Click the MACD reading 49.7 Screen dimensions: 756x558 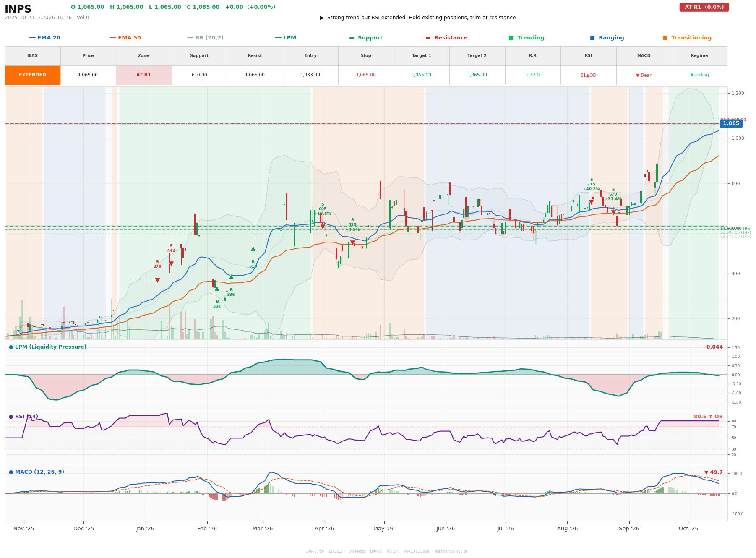pos(714,472)
